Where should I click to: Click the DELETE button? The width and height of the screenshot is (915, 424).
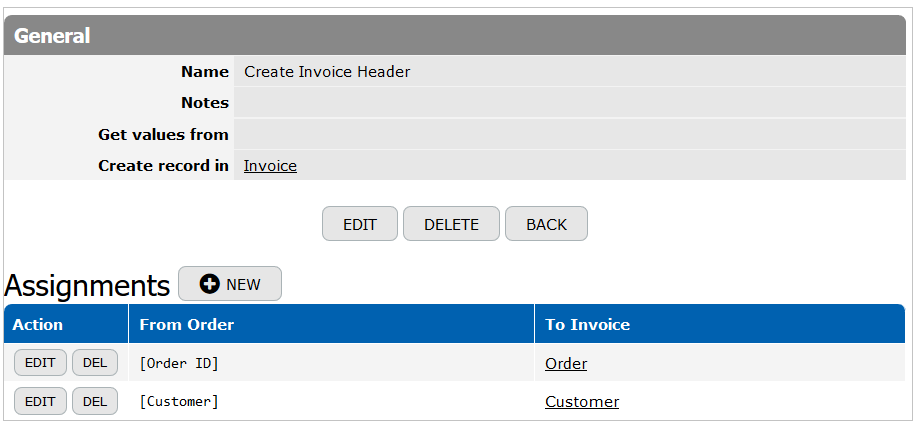click(451, 224)
